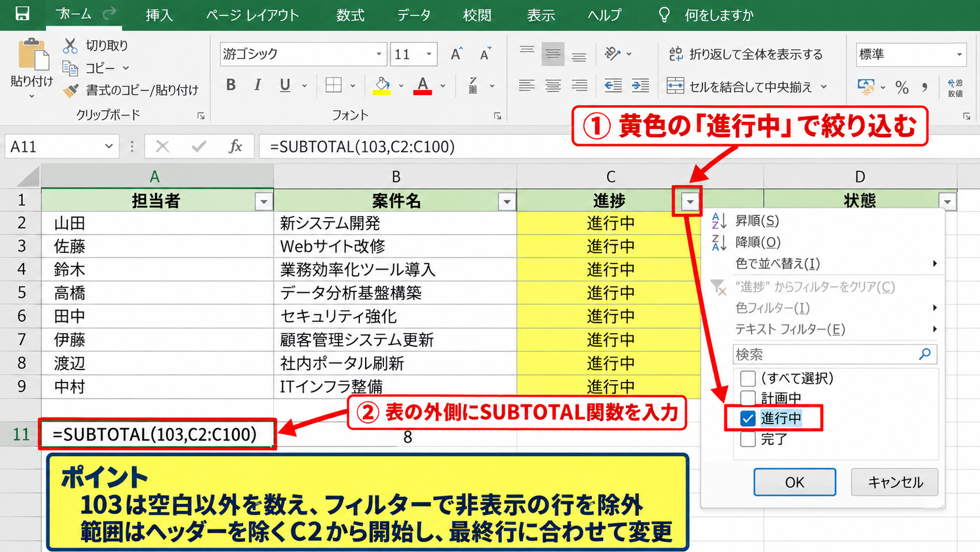Click Decrease Indent icon
This screenshot has height=552, width=980.
pyautogui.click(x=613, y=86)
